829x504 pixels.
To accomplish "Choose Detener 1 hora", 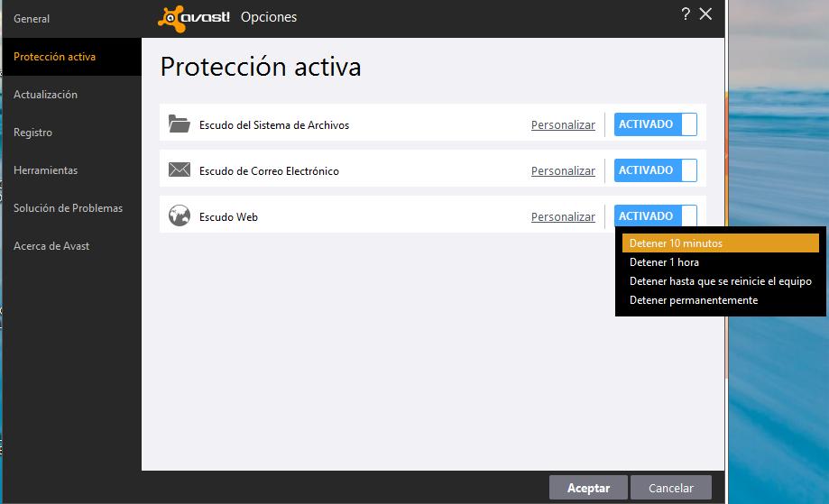I will pos(721,262).
